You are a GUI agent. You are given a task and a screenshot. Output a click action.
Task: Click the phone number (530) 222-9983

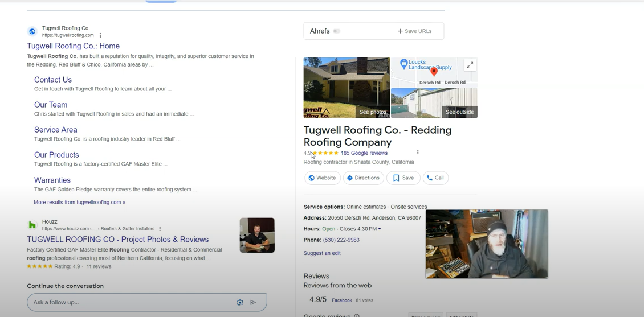click(341, 240)
